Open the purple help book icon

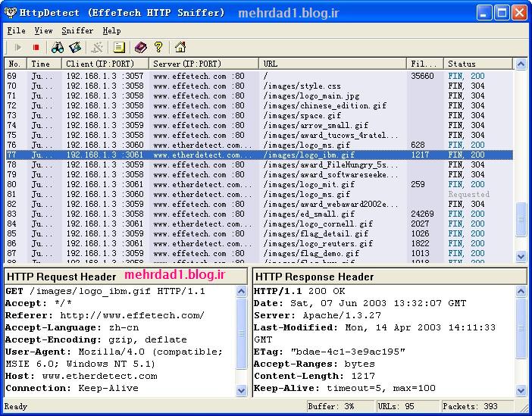tap(140, 48)
